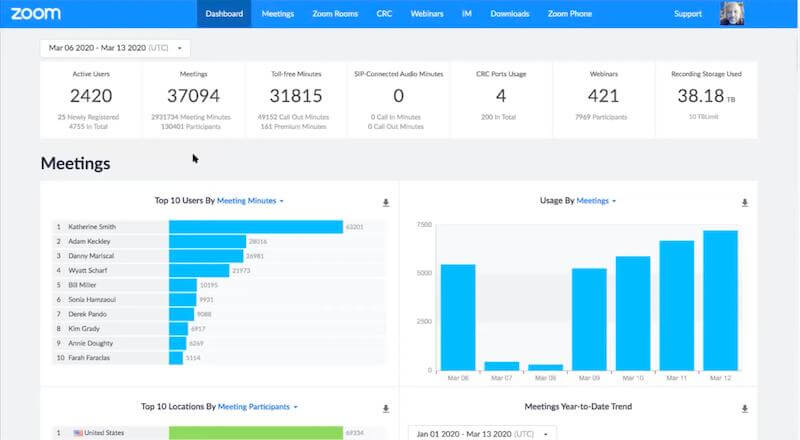Select the Kim Grady entry
The height and width of the screenshot is (440, 800).
(x=219, y=329)
